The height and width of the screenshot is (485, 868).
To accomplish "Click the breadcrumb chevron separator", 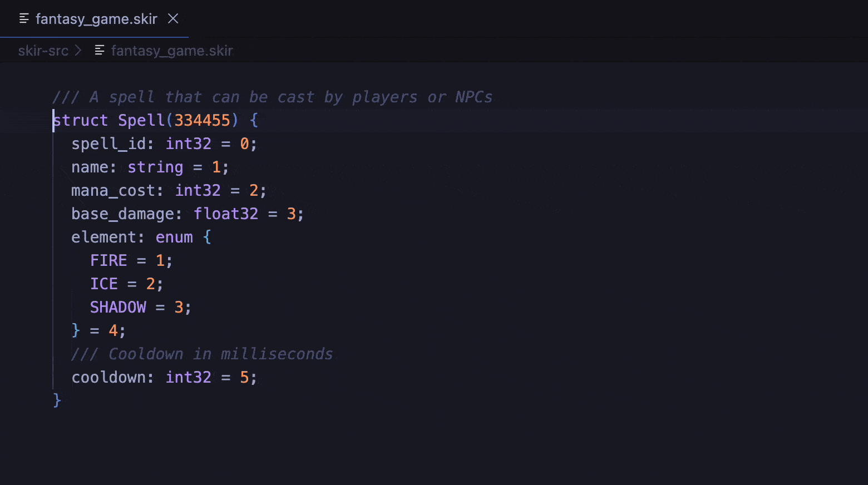I will click(x=78, y=51).
